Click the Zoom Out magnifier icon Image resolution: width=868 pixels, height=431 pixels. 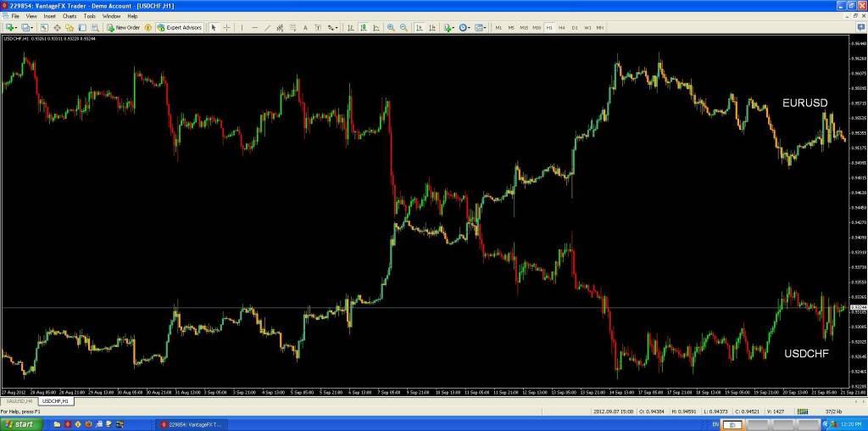coord(403,27)
